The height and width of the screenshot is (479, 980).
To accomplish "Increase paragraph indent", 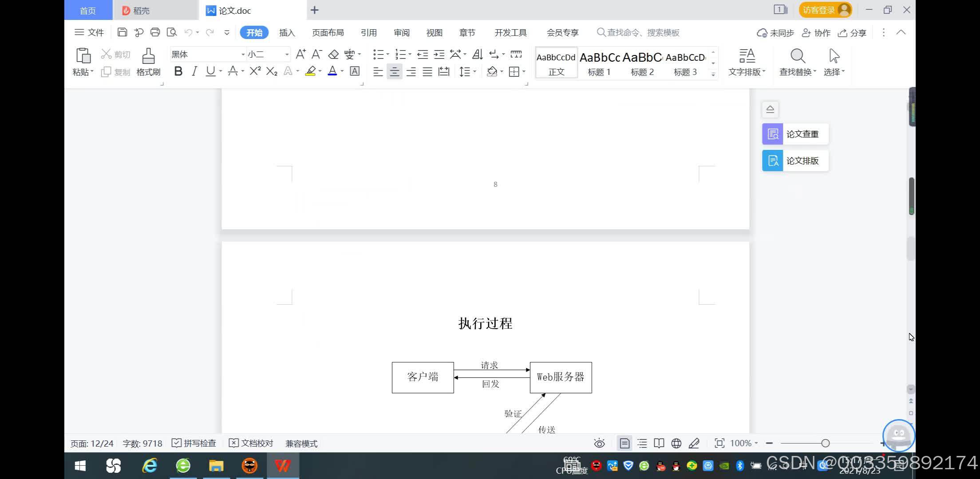I will [439, 54].
